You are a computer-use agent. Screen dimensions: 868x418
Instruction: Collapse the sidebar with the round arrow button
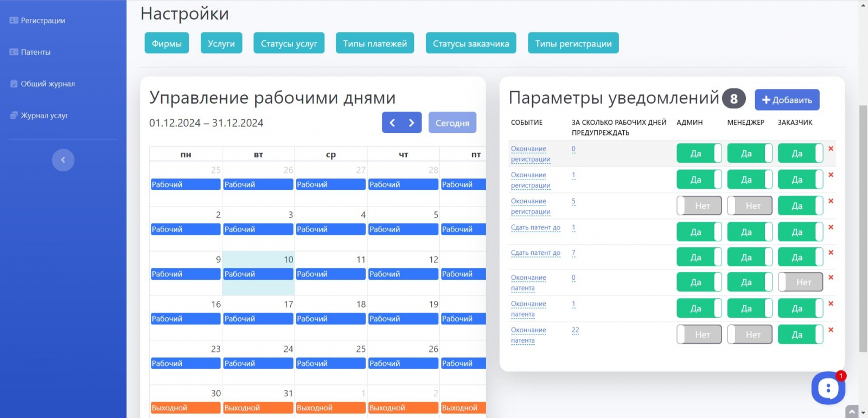point(63,160)
